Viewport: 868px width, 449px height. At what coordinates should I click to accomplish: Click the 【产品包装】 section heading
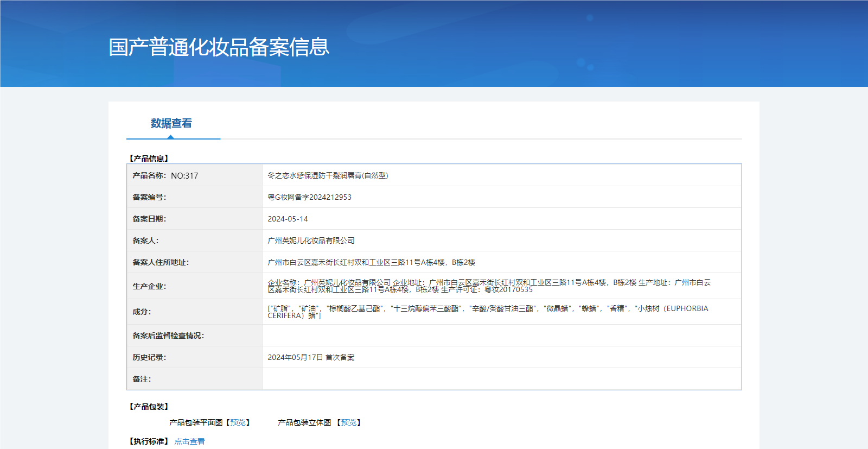click(149, 407)
